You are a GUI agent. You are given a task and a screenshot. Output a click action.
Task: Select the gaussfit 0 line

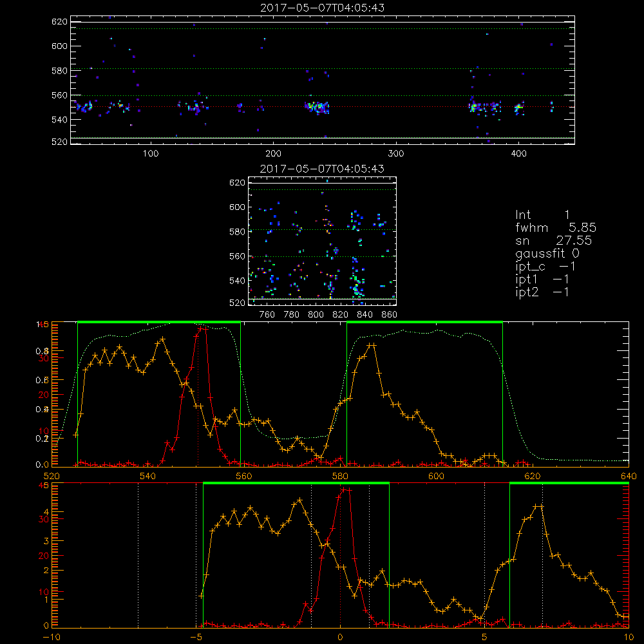click(x=547, y=253)
